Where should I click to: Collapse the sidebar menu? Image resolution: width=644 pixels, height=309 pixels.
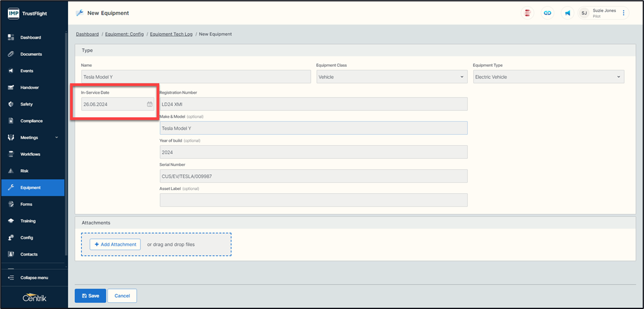[x=34, y=278]
